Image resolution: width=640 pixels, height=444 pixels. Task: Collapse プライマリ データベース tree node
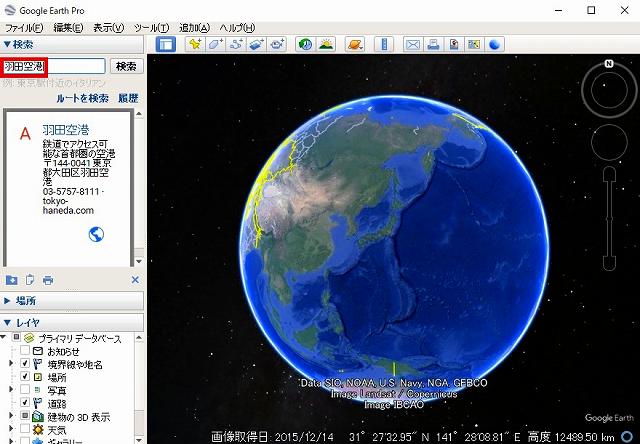pyautogui.click(x=3, y=337)
